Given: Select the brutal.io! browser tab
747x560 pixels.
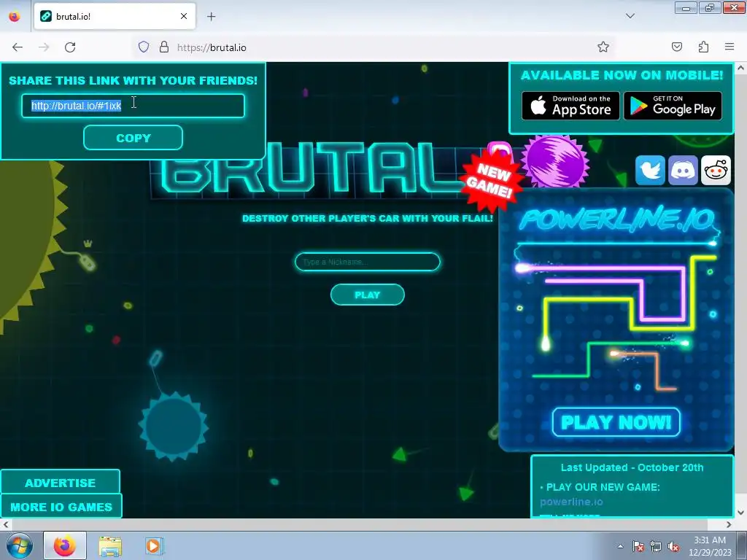Looking at the screenshot, I should click(x=115, y=16).
